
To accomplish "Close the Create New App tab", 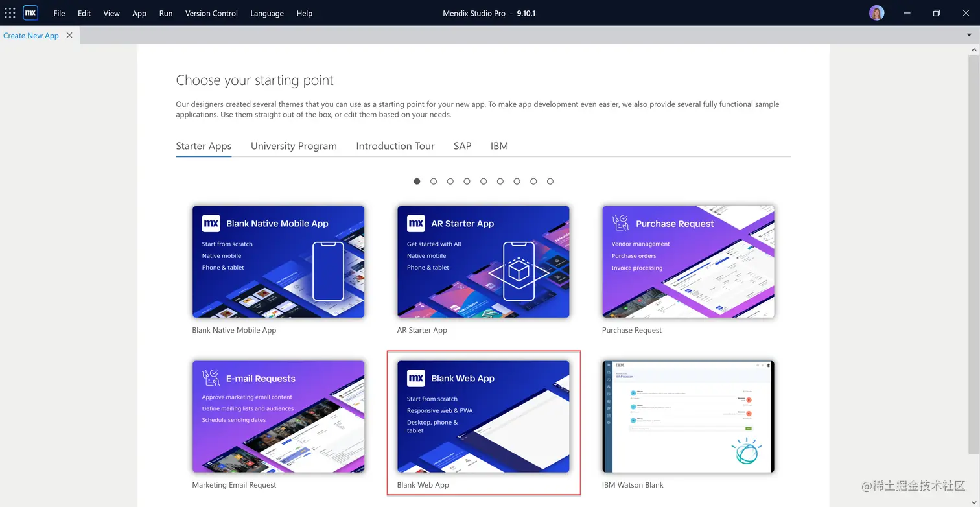I will (x=69, y=35).
